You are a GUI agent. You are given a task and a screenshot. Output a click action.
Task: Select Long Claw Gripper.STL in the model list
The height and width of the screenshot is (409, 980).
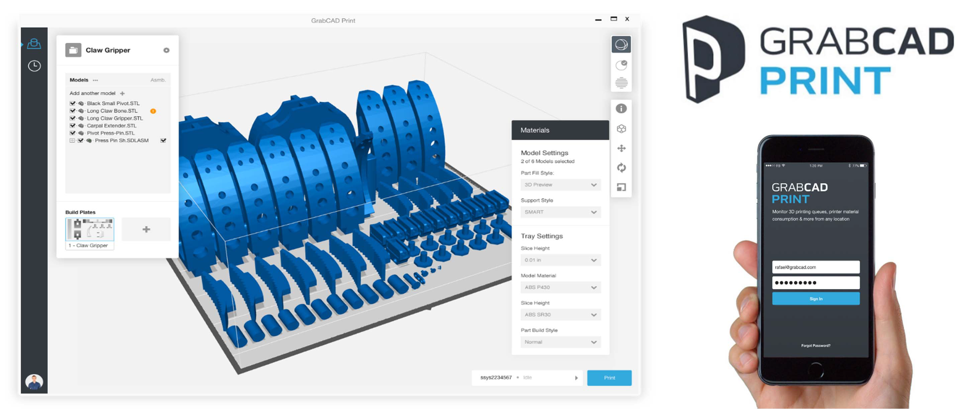click(115, 118)
